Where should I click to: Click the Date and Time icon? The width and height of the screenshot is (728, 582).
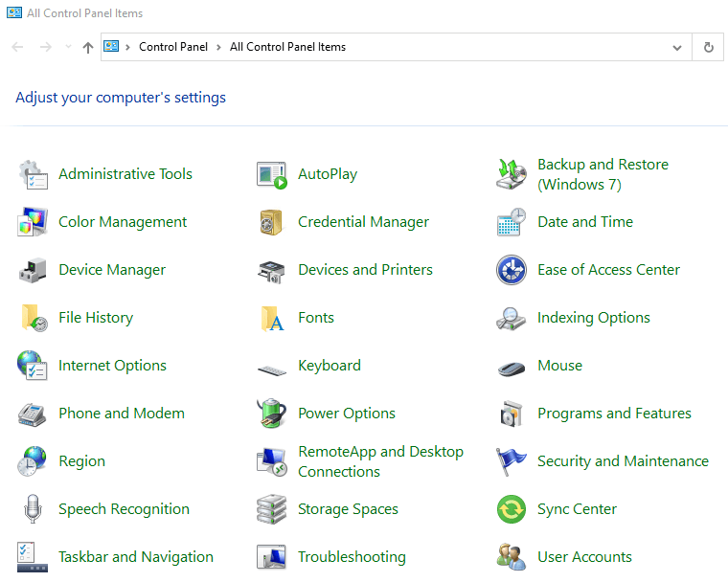click(512, 222)
